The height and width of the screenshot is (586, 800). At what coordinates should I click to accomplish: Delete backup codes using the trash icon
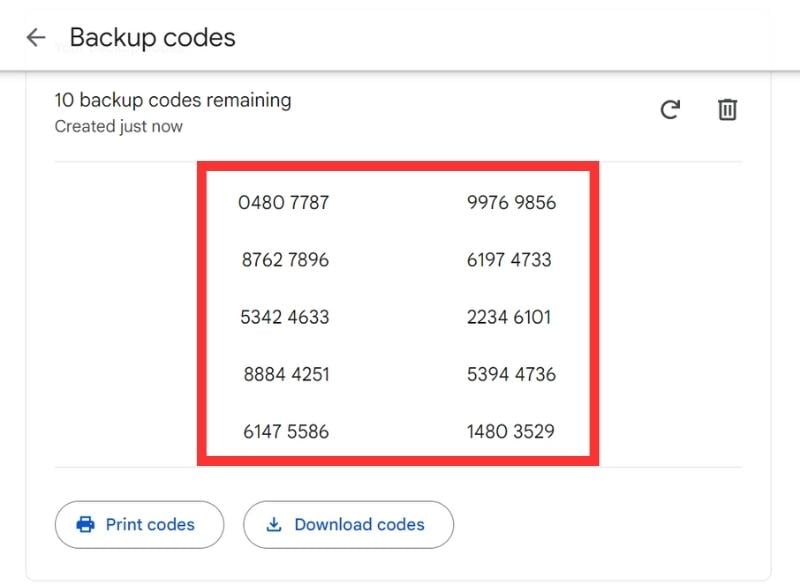point(728,109)
